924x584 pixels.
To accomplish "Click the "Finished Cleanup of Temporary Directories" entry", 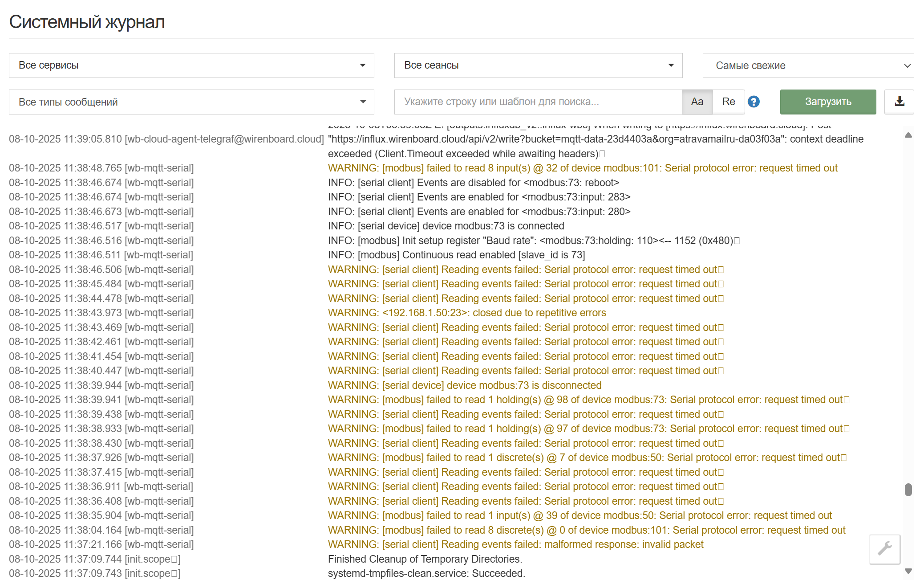I will click(425, 559).
